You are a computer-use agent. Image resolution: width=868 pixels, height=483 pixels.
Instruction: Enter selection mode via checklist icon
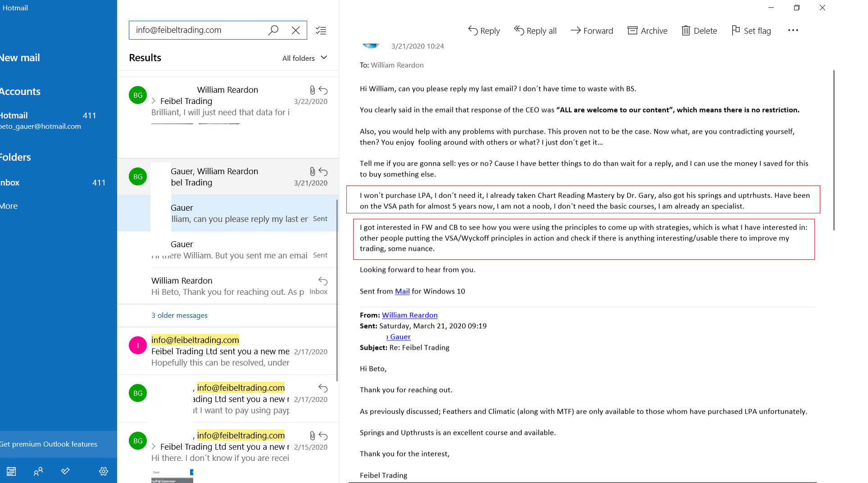(321, 31)
